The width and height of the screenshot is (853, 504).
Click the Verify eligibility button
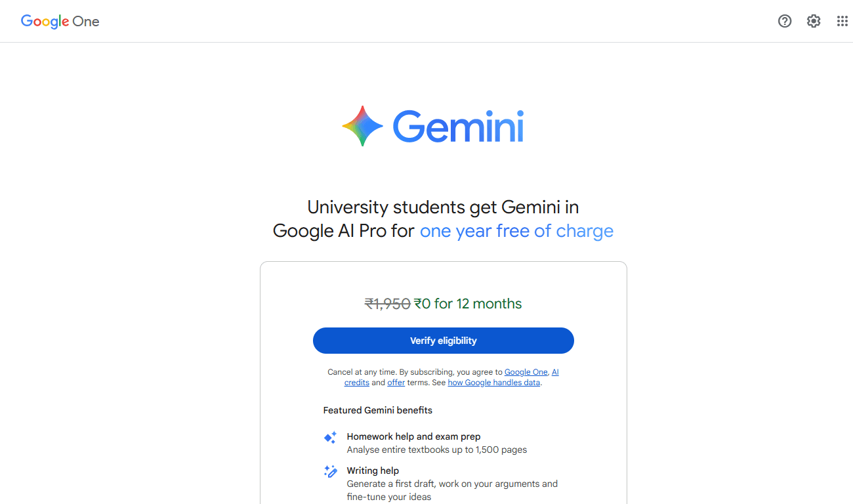[x=444, y=341]
